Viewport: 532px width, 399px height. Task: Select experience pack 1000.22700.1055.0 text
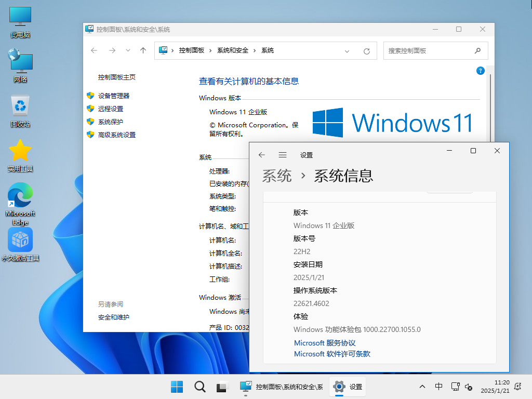[392, 329]
